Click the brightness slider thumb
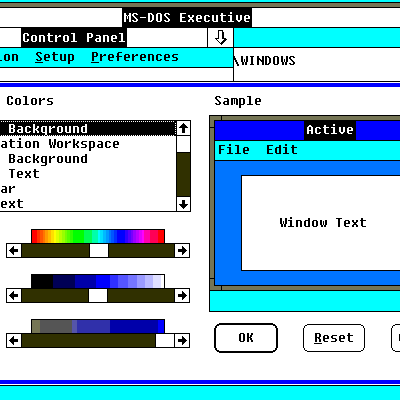The width and height of the screenshot is (400, 400). (x=98, y=295)
